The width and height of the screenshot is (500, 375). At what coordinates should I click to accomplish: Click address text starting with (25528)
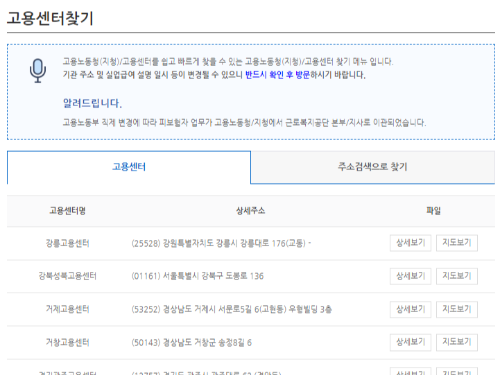tap(221, 243)
